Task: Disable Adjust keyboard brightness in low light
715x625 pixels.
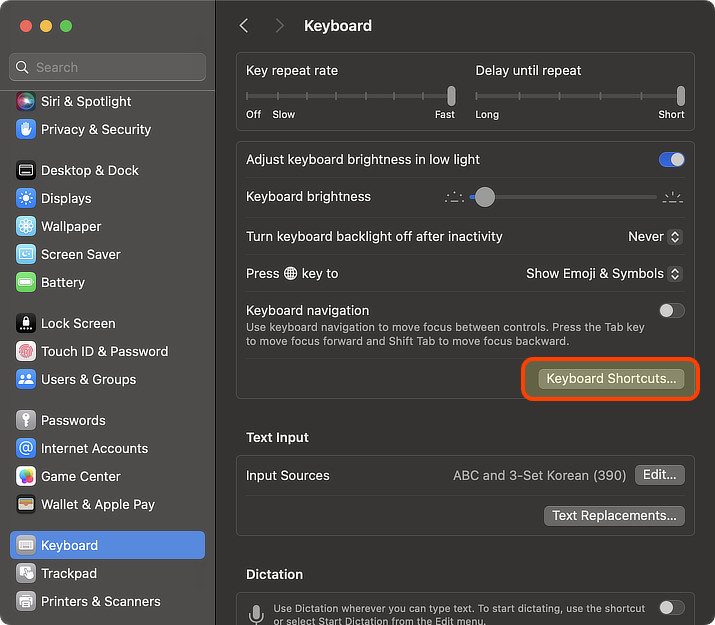Action: 671,160
